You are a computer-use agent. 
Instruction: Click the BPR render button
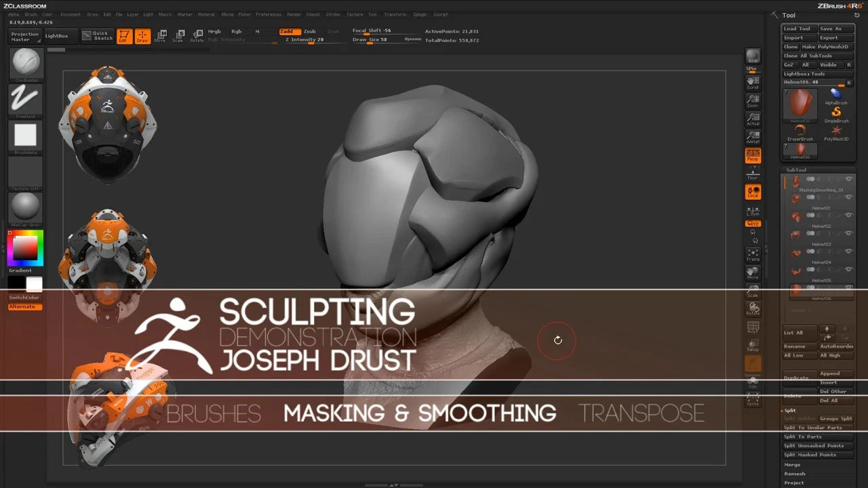pyautogui.click(x=753, y=56)
